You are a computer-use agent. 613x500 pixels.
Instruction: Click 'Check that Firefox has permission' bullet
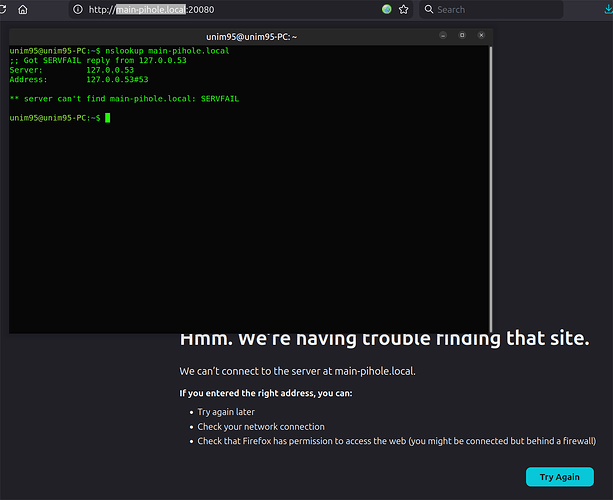(396, 441)
